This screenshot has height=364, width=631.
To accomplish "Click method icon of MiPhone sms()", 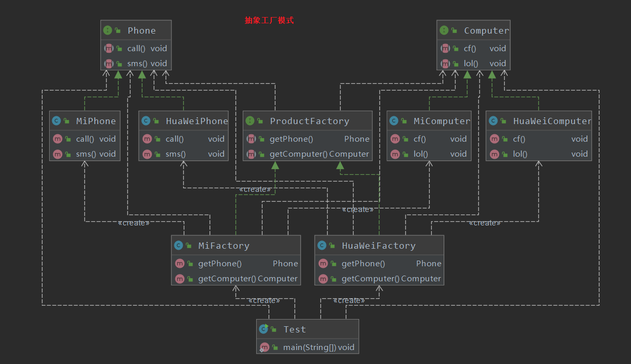I will [57, 154].
